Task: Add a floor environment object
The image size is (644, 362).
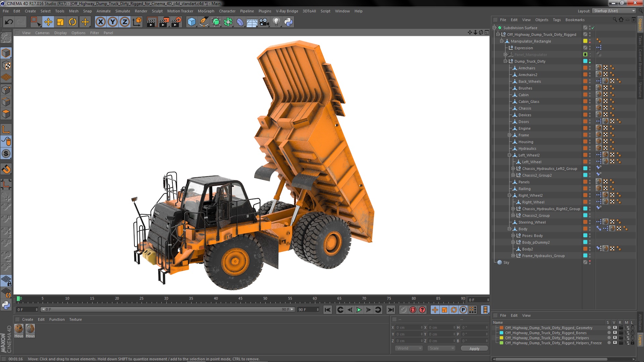Action: tap(252, 22)
